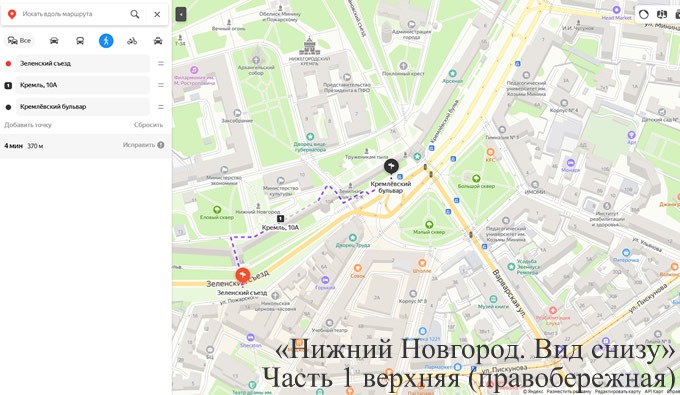The image size is (680, 395).
Task: Click the Кремлёвский бульвар destination field
Action: pos(82,107)
